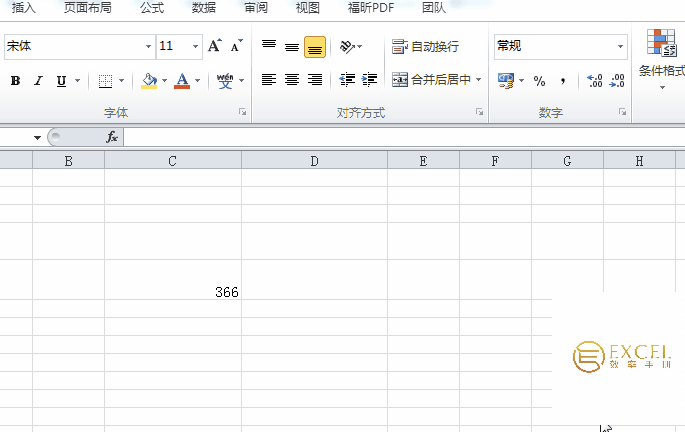The image size is (685, 432).
Task: Increase decimal places
Action: [595, 81]
